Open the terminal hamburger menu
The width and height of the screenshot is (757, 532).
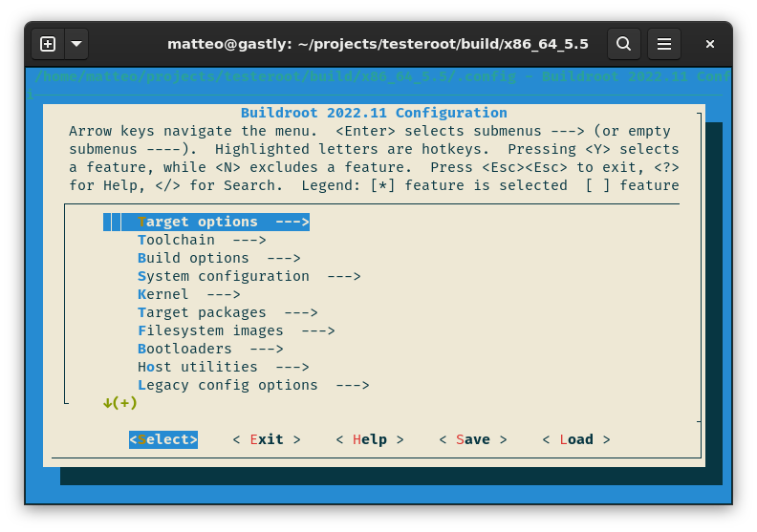point(664,44)
